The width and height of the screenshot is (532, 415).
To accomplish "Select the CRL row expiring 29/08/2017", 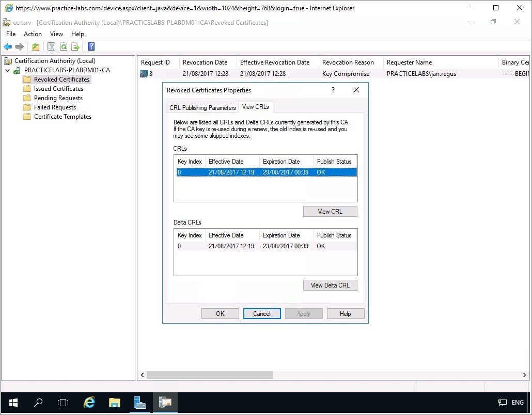I will click(267, 172).
